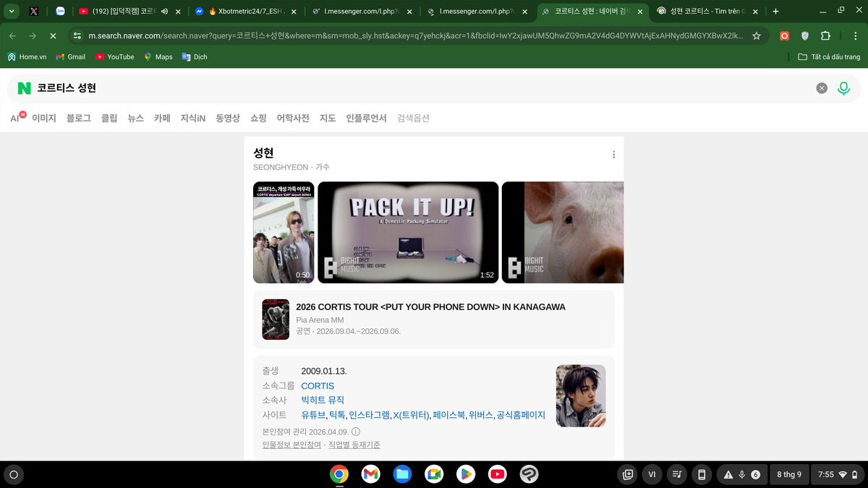Select the 이미지 search tab

tap(44, 118)
